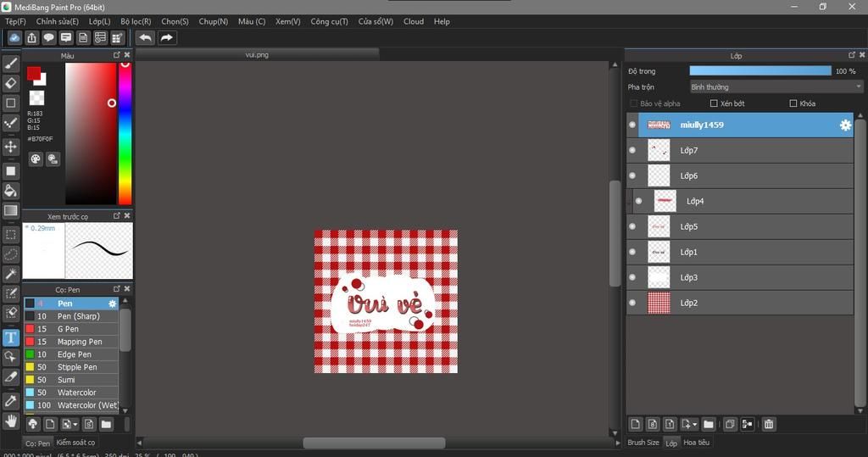Screen dimensions: 868x457
Task: Delete layer with trash icon
Action: point(768,424)
